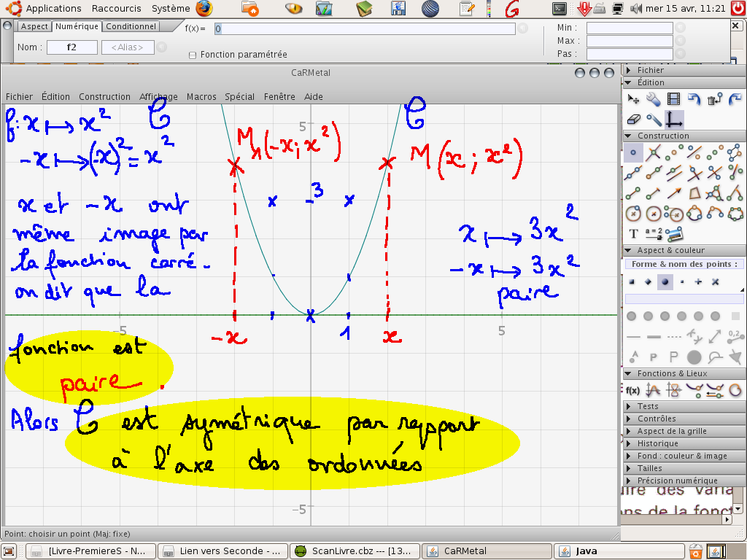Open the Macros menu

pyautogui.click(x=201, y=96)
